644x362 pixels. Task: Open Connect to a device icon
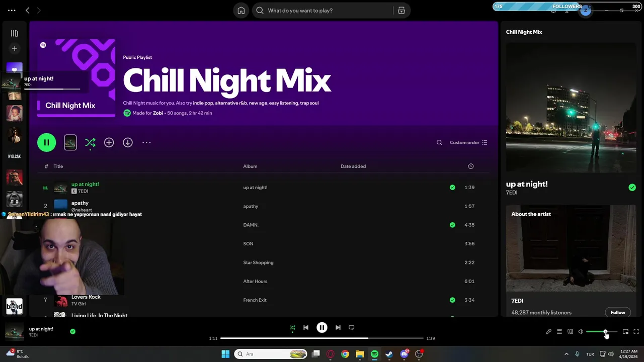click(570, 332)
